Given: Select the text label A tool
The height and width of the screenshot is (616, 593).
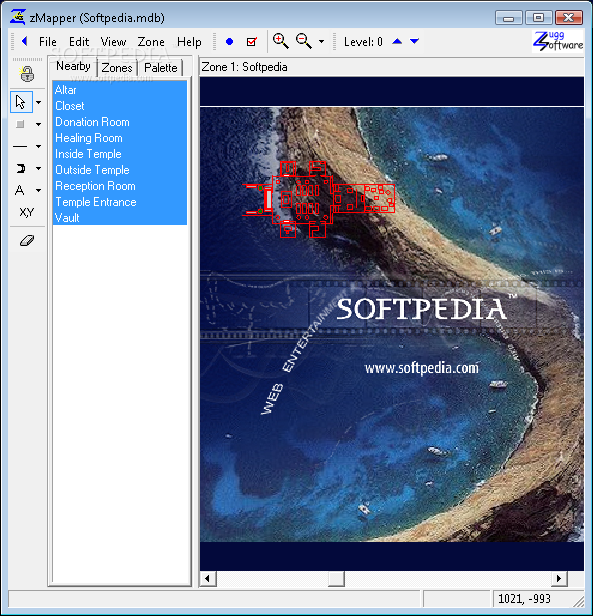Looking at the screenshot, I should pos(20,191).
